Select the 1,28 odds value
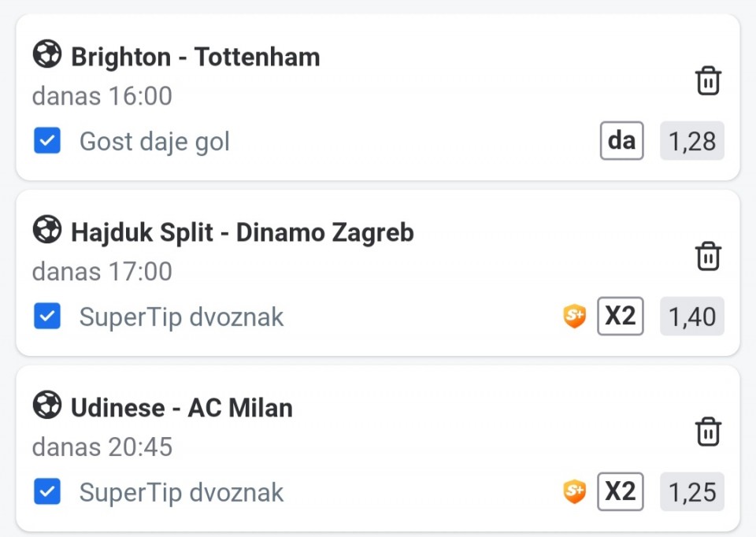 [691, 142]
